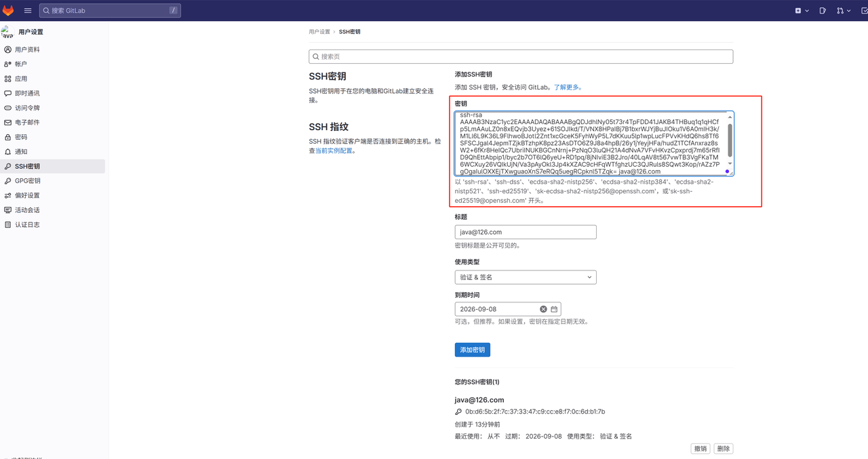
Task: Open the 了解更多 link
Action: pos(568,87)
